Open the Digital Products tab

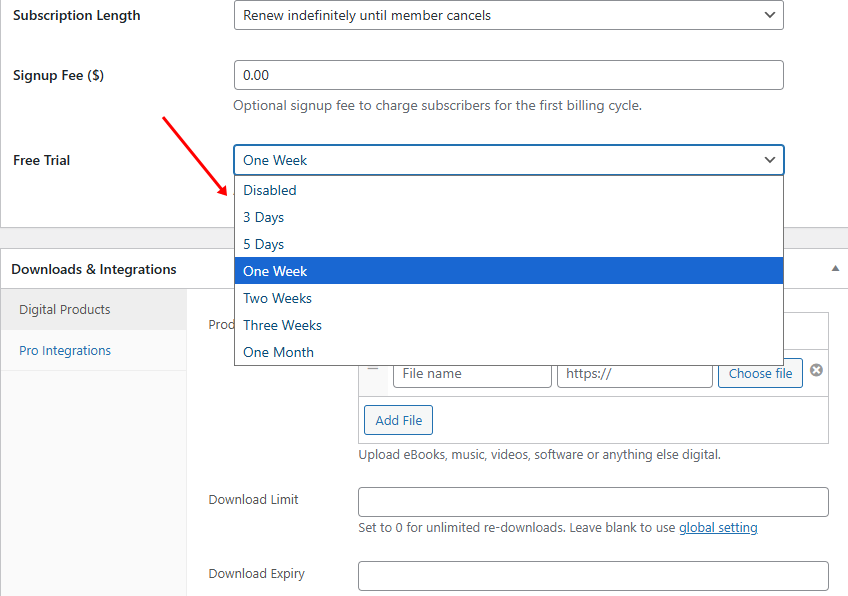(94, 309)
